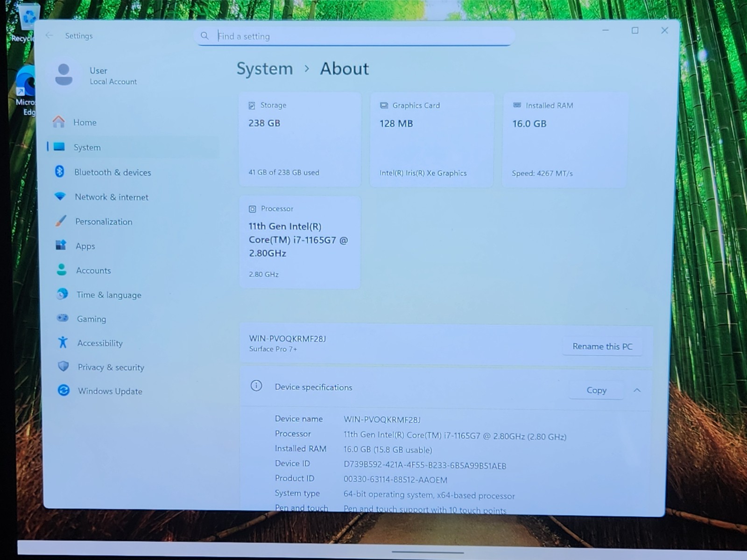The height and width of the screenshot is (560, 747).
Task: Click the Personalization paintbrush icon
Action: [61, 221]
